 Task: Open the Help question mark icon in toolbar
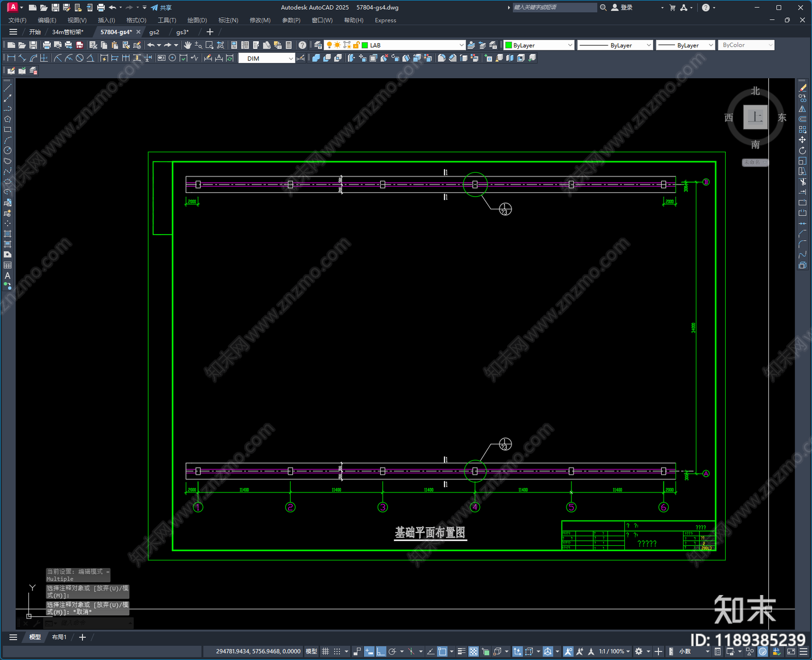click(x=302, y=45)
